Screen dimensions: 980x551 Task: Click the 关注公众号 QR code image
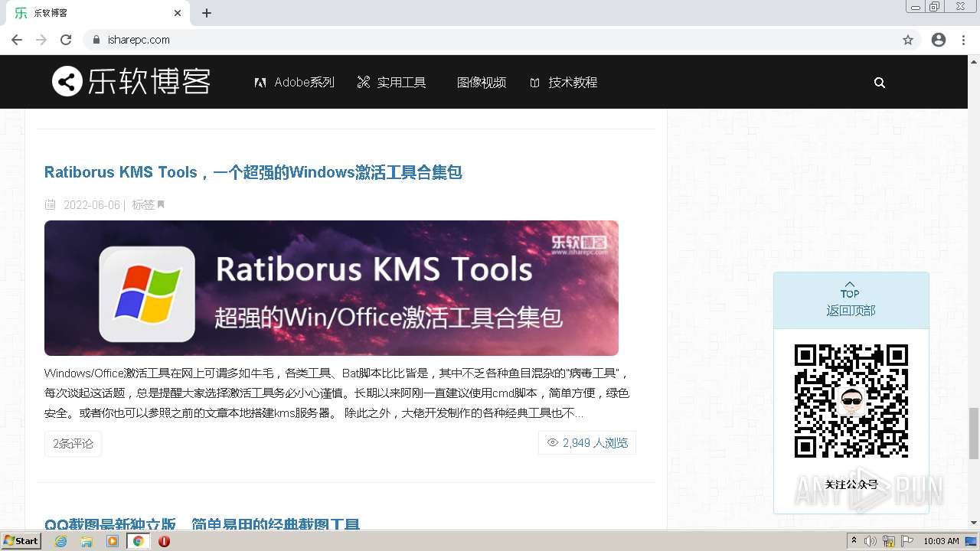851,401
